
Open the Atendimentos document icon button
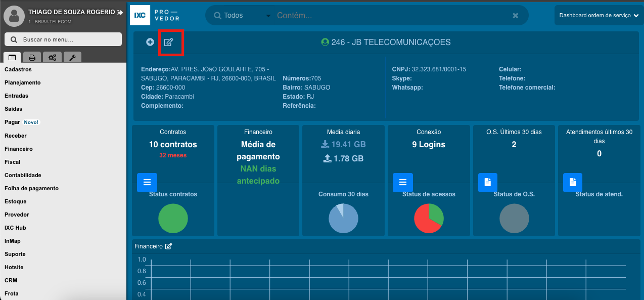pos(573,182)
